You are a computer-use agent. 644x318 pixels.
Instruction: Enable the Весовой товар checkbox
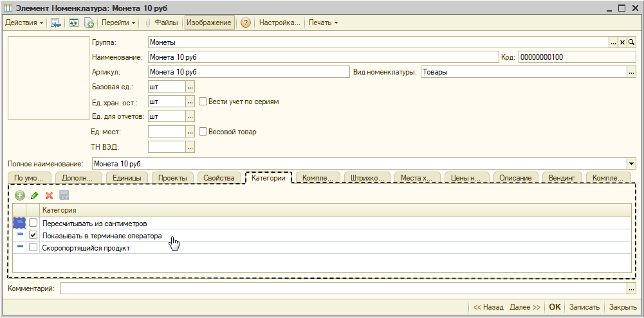(203, 132)
